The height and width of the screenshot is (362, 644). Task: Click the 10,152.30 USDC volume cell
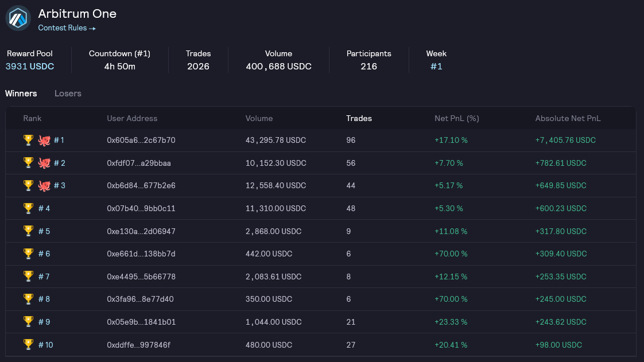276,164
